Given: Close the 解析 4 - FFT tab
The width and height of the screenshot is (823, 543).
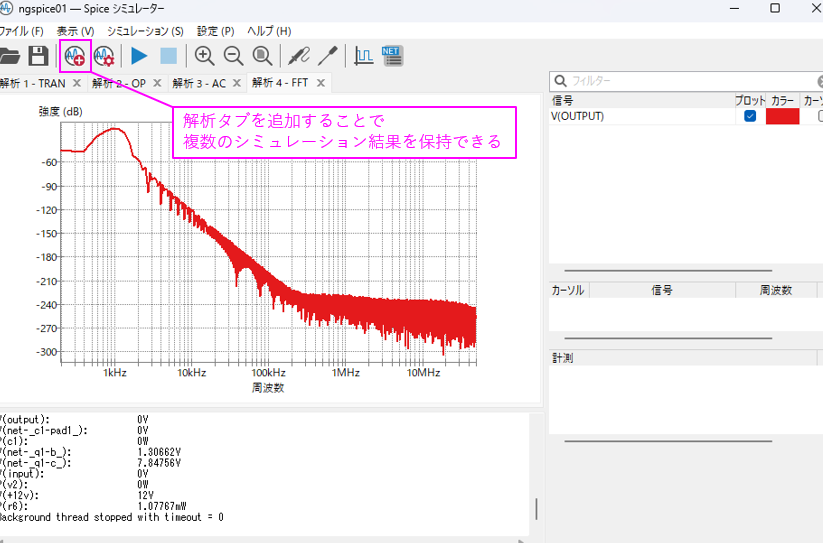Looking at the screenshot, I should tap(321, 82).
